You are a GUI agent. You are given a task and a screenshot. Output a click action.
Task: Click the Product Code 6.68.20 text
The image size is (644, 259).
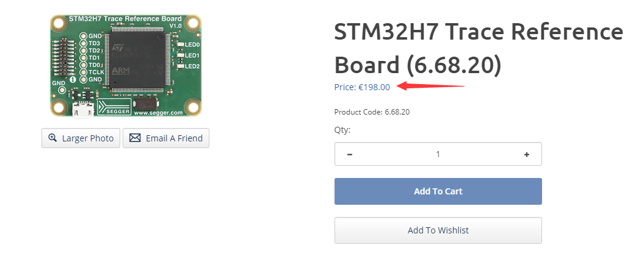(372, 112)
